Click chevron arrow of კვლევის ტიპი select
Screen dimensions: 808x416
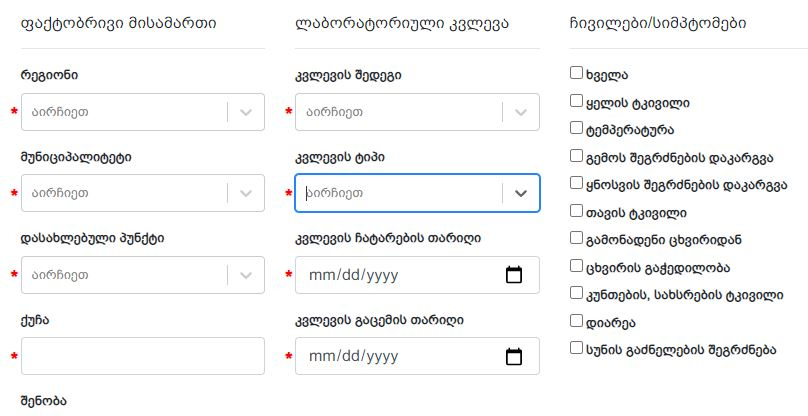coord(521,193)
